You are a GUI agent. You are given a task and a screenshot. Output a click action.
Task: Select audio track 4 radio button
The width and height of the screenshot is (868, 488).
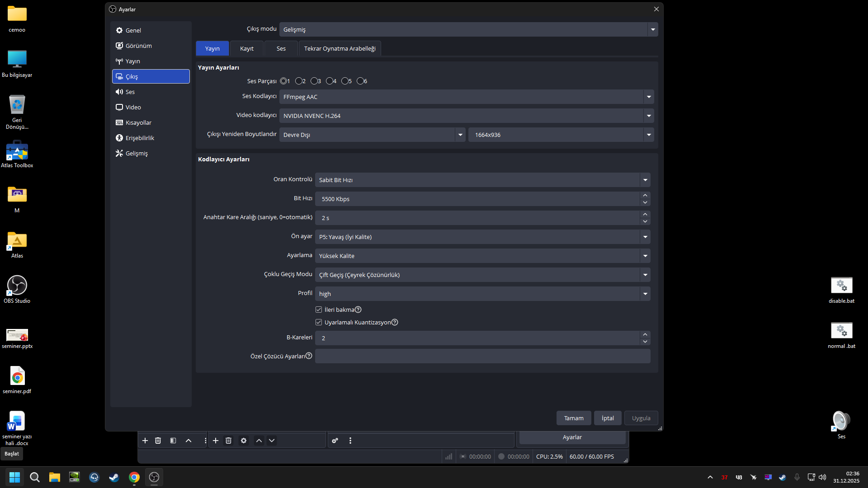point(330,81)
